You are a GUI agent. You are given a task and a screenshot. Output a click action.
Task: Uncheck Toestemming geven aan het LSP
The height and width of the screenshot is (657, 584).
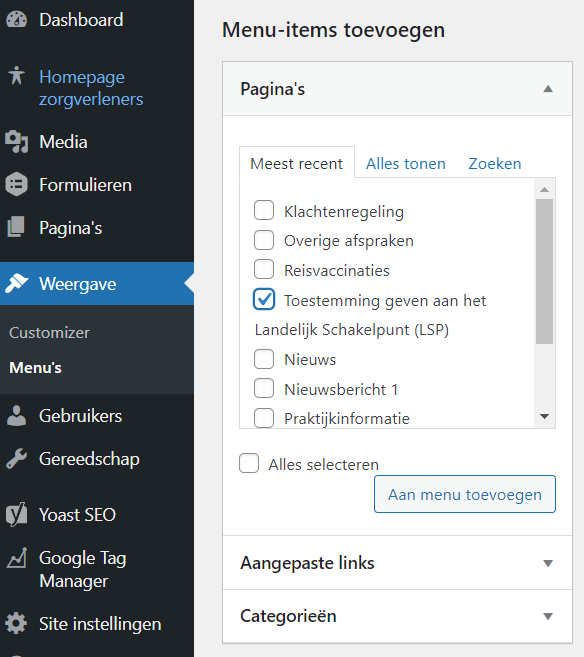point(264,299)
